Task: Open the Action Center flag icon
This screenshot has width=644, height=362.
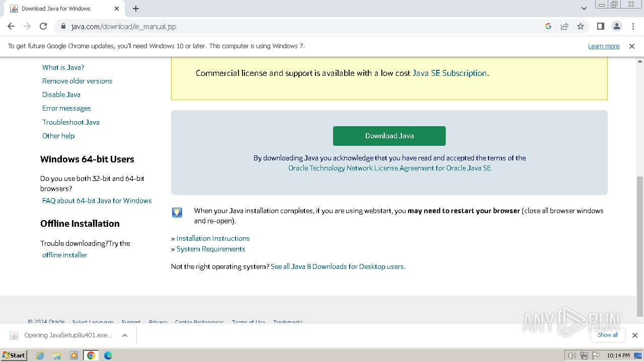Action: (x=597, y=355)
